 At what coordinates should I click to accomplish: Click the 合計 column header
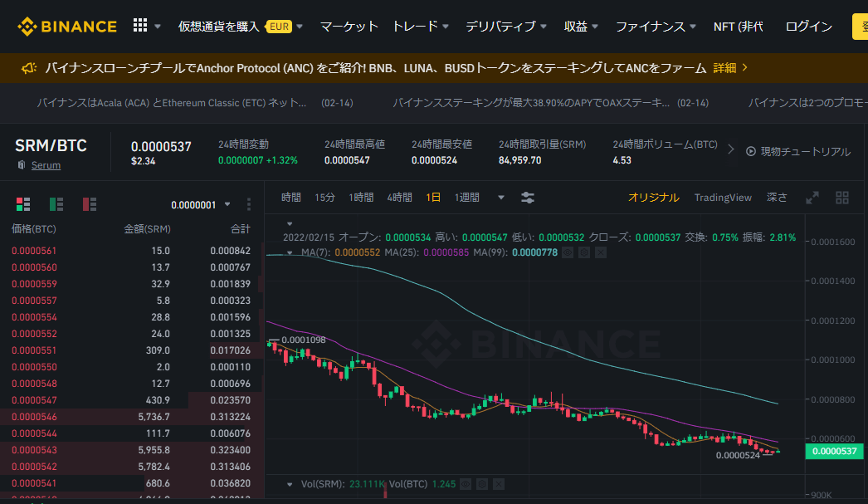[x=241, y=228]
